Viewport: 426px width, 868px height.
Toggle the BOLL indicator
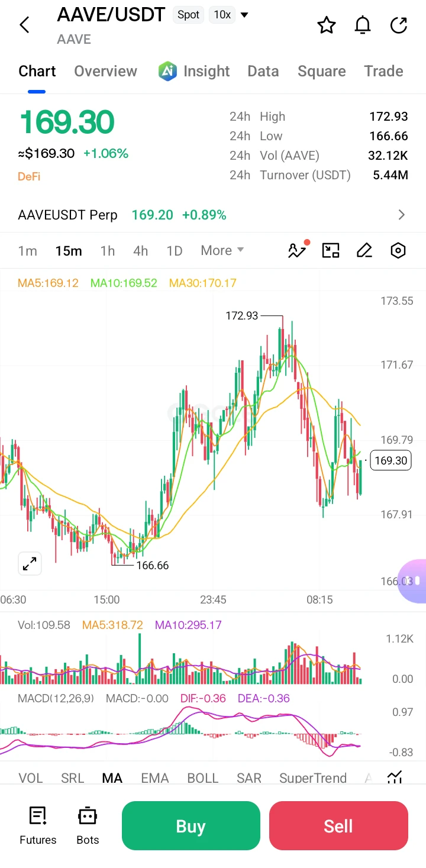tap(203, 777)
